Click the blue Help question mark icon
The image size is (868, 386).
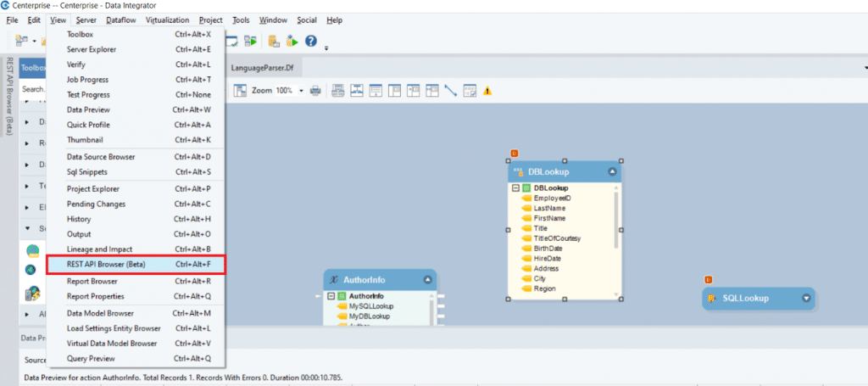[x=311, y=41]
